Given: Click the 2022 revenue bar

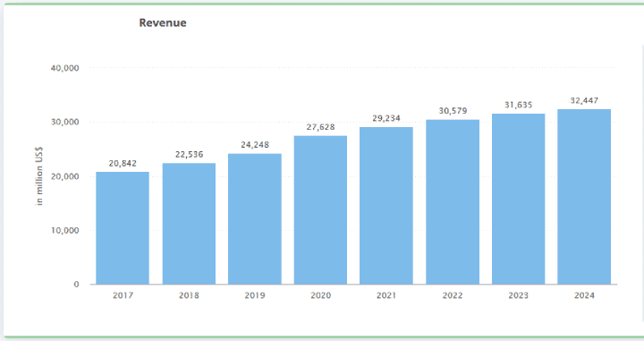Looking at the screenshot, I should (453, 201).
